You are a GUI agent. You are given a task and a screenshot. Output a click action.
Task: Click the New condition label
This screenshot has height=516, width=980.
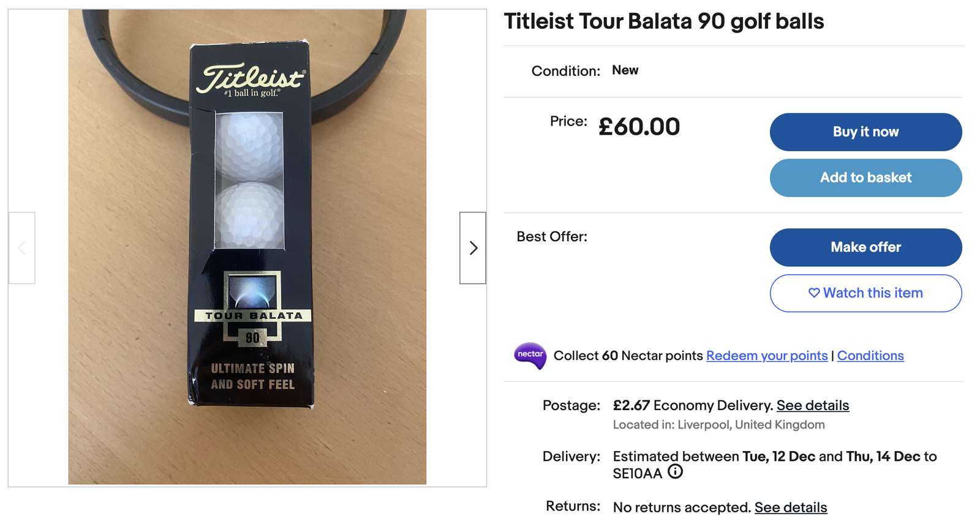625,70
